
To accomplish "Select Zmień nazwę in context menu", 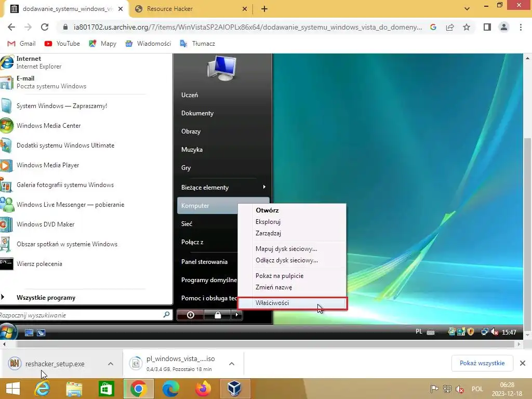I will (x=292, y=287).
